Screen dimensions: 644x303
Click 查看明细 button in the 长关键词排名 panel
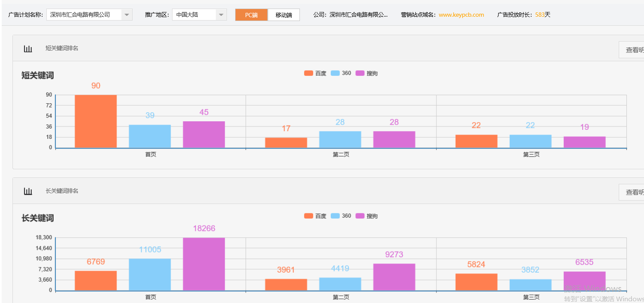pyautogui.click(x=633, y=192)
